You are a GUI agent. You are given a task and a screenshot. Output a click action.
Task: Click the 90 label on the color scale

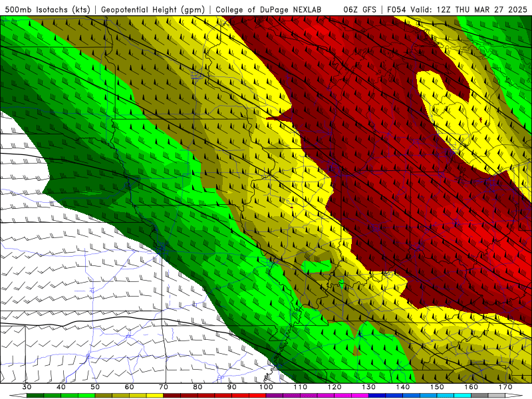click(x=231, y=387)
